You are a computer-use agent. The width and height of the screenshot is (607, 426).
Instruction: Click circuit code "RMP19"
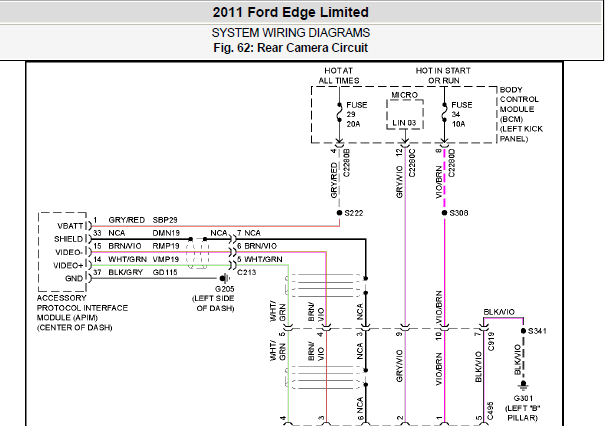(x=166, y=246)
